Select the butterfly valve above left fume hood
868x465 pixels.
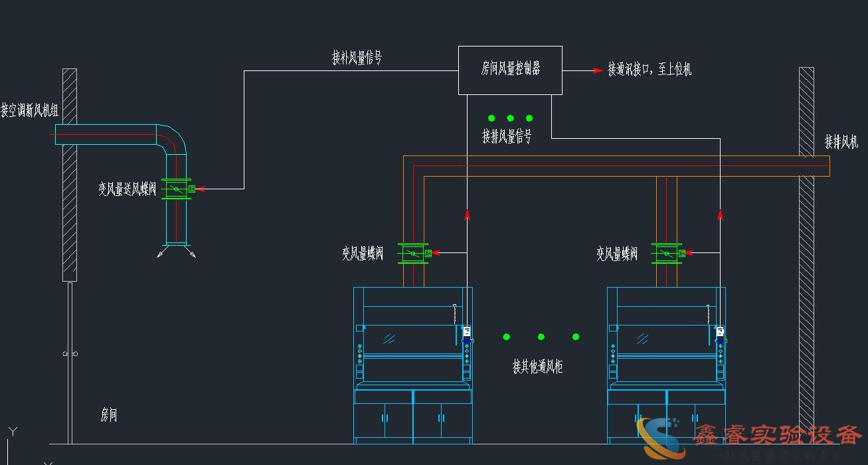[414, 253]
